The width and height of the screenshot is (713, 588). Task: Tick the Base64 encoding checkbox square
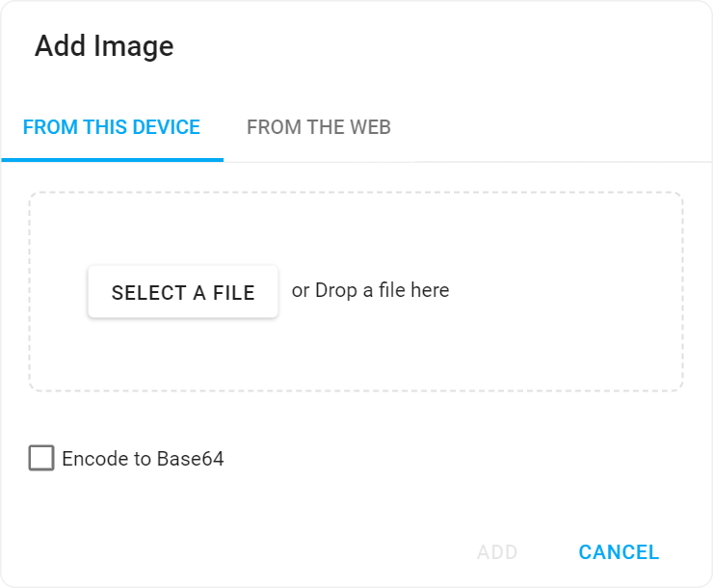[x=41, y=458]
